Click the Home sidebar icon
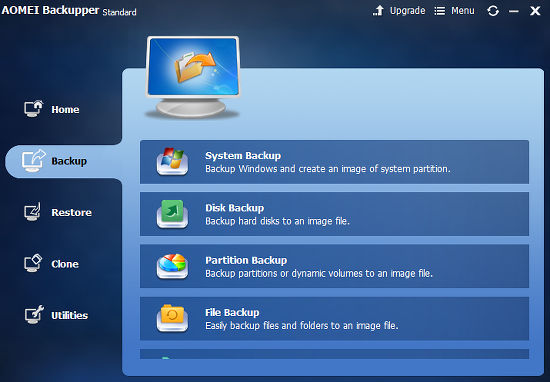The height and width of the screenshot is (382, 550). tap(34, 109)
